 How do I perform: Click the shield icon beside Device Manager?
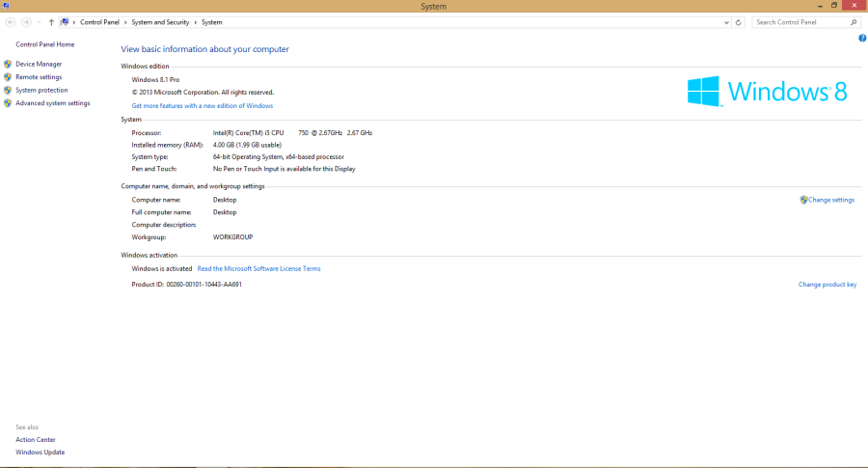pos(8,64)
